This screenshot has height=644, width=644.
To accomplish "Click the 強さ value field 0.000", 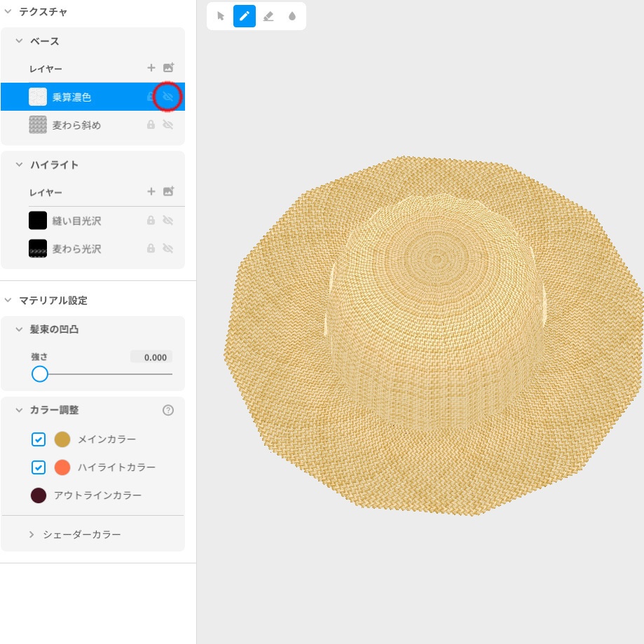I will tap(151, 357).
